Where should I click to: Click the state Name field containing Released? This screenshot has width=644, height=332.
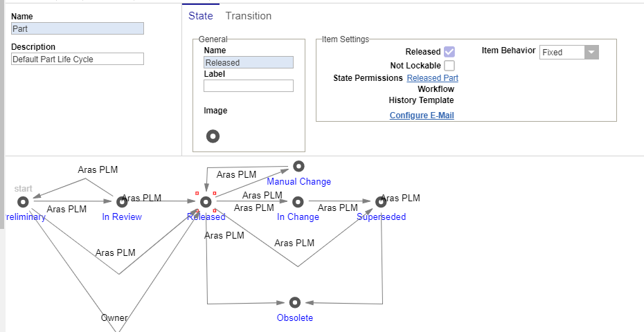pos(249,62)
